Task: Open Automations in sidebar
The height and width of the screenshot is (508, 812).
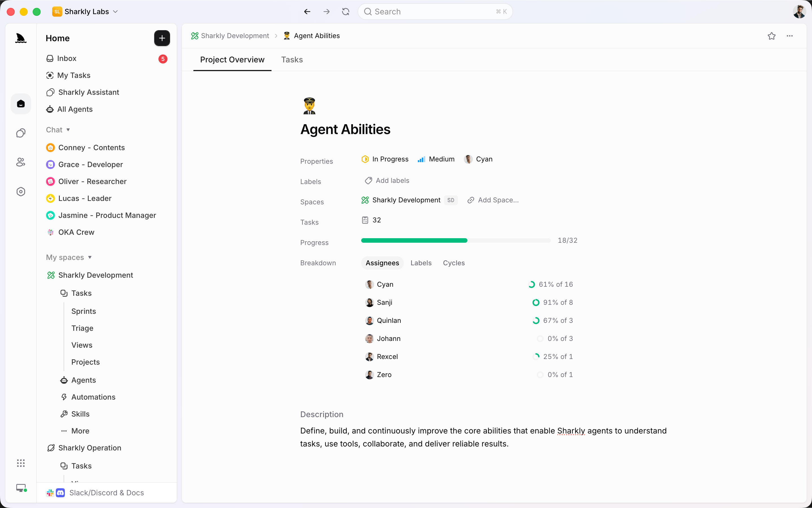Action: point(88,397)
